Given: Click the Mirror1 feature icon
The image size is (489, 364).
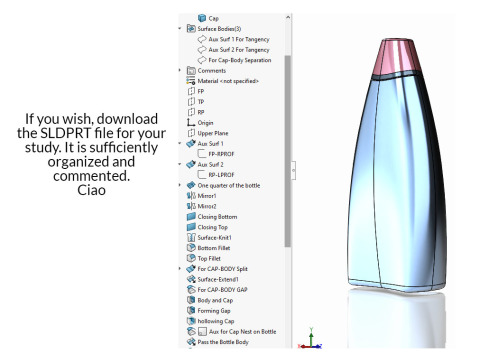Looking at the screenshot, I should click(191, 196).
